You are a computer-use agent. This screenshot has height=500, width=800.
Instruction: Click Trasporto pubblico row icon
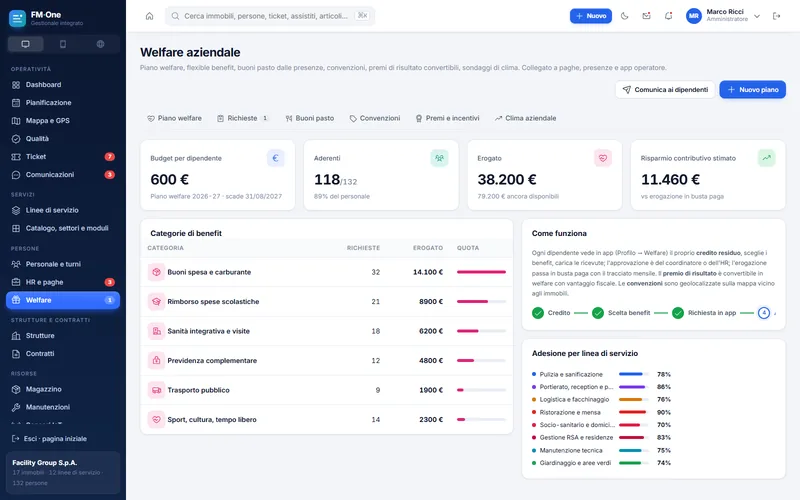pyautogui.click(x=156, y=390)
